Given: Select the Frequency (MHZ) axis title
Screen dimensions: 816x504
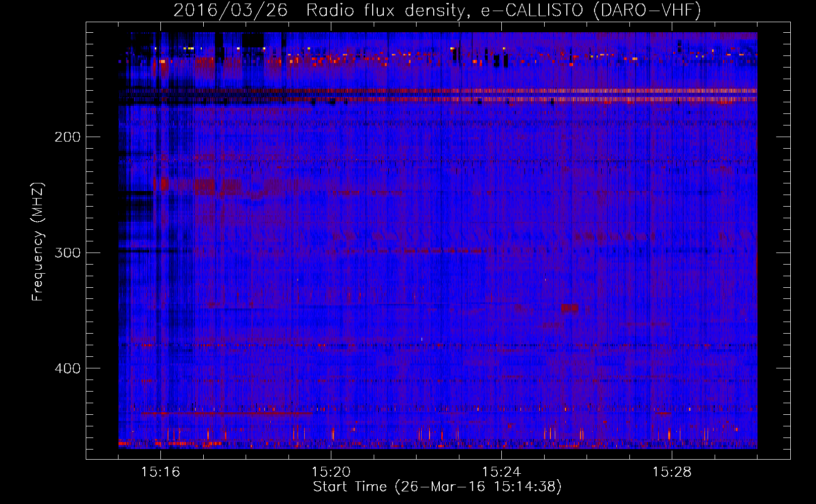Looking at the screenshot, I should point(38,241).
